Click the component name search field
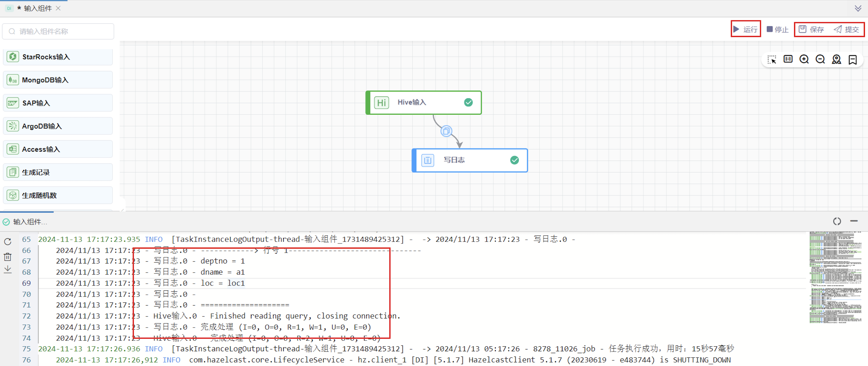 click(x=58, y=31)
